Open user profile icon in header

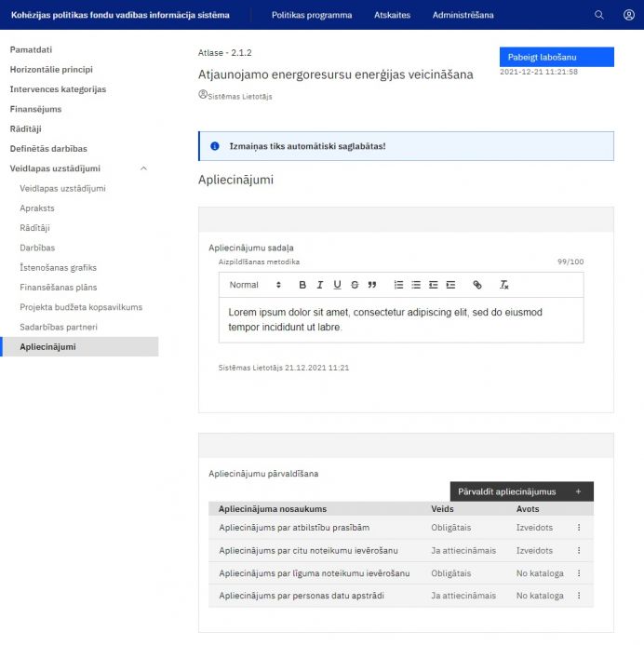coord(629,15)
